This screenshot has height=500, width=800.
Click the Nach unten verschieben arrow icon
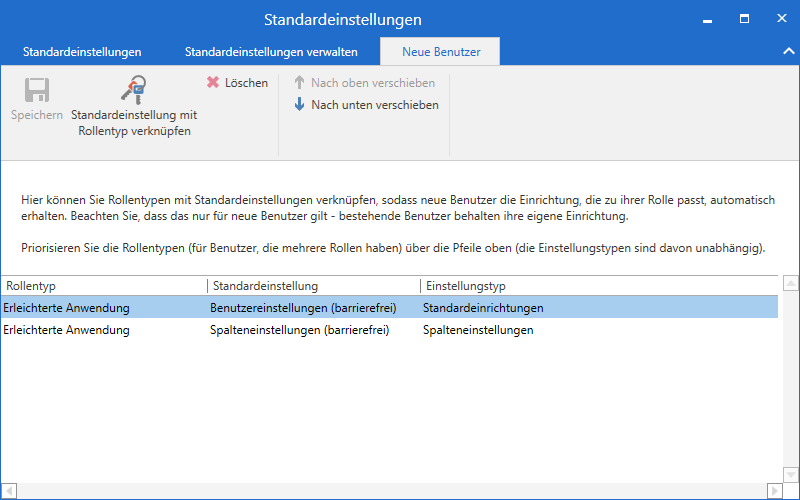point(299,105)
